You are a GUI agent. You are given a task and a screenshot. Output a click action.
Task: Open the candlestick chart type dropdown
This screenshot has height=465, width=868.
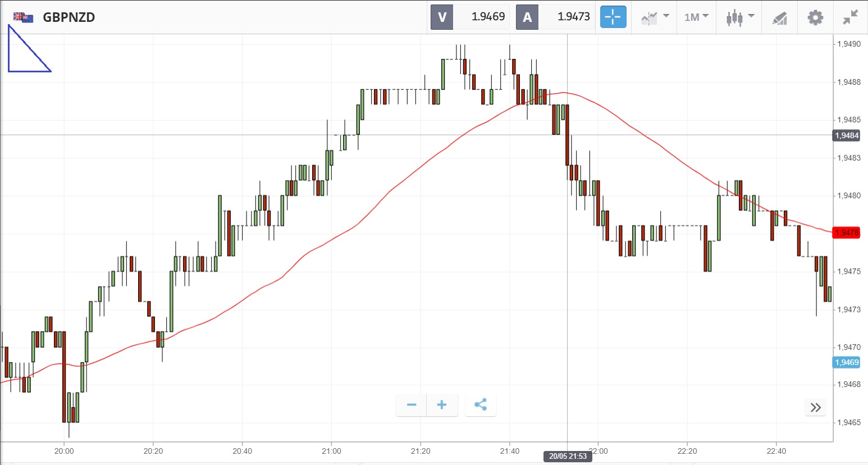(740, 17)
